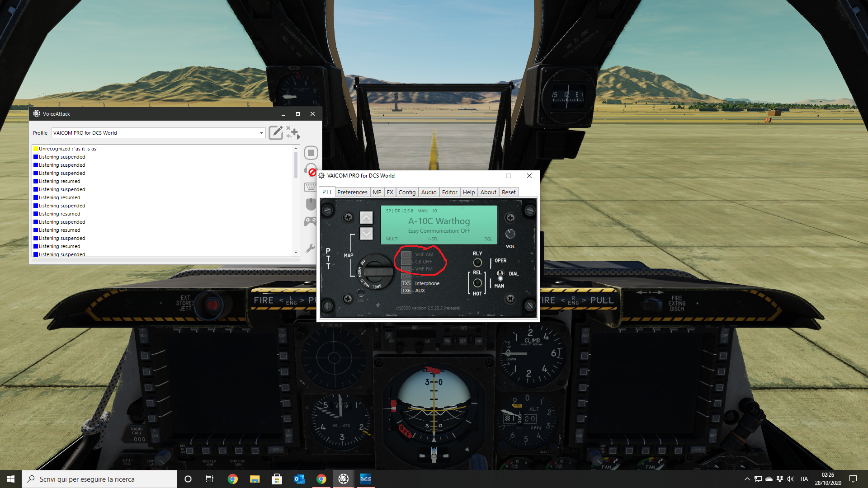The width and height of the screenshot is (868, 488).
Task: Open the taskbar clock and date
Action: (828, 479)
